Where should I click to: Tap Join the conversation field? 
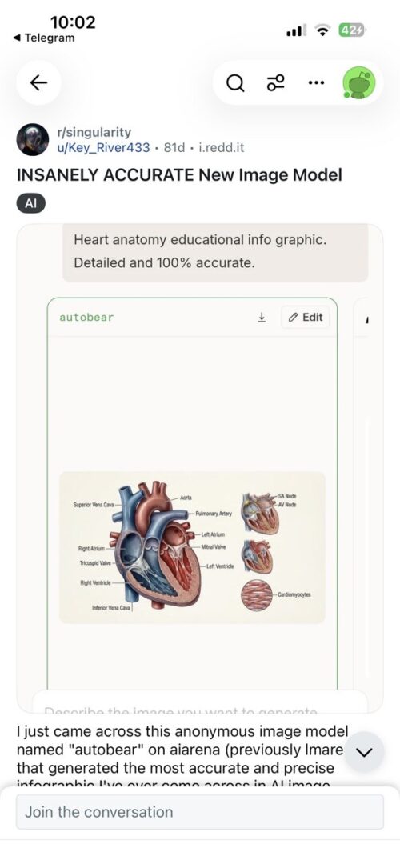point(200,812)
